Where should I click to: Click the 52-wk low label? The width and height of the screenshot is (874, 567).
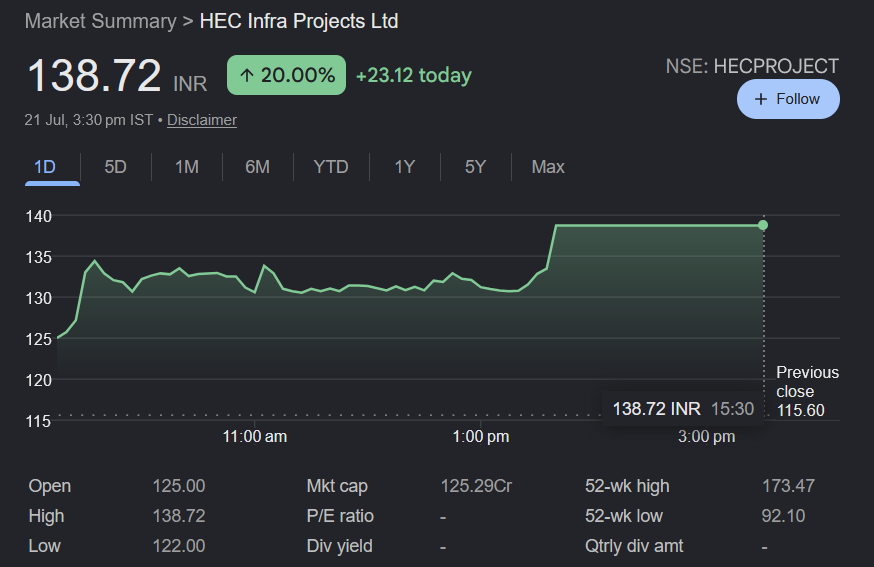tap(624, 516)
